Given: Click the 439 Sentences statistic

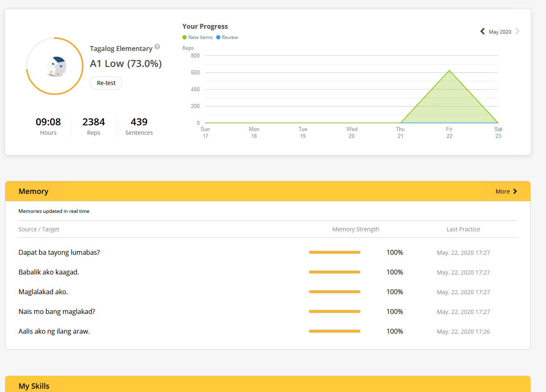Looking at the screenshot, I should click(139, 126).
